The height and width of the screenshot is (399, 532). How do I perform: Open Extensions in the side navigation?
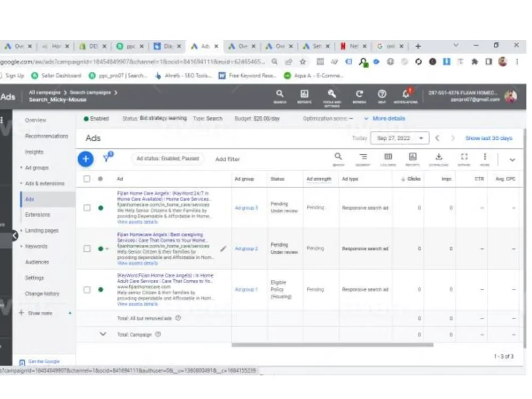(37, 214)
